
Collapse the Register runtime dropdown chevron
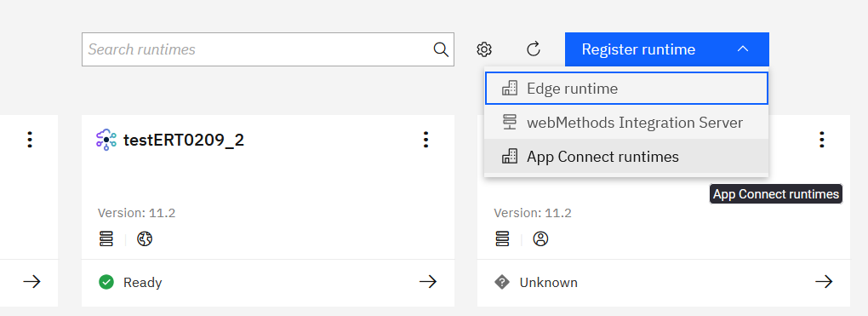point(743,49)
